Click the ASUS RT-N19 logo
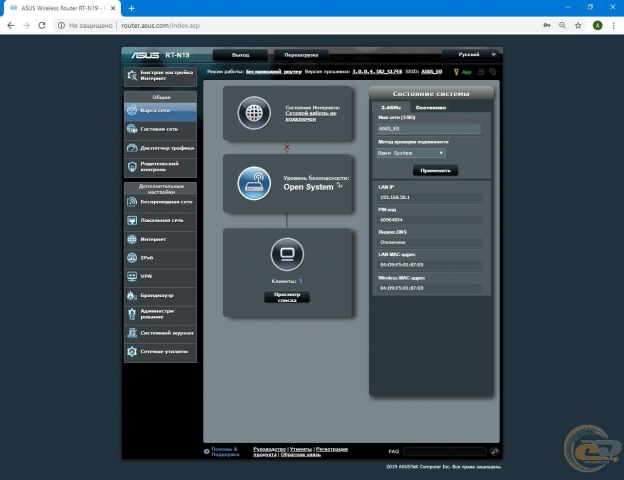 (160, 55)
